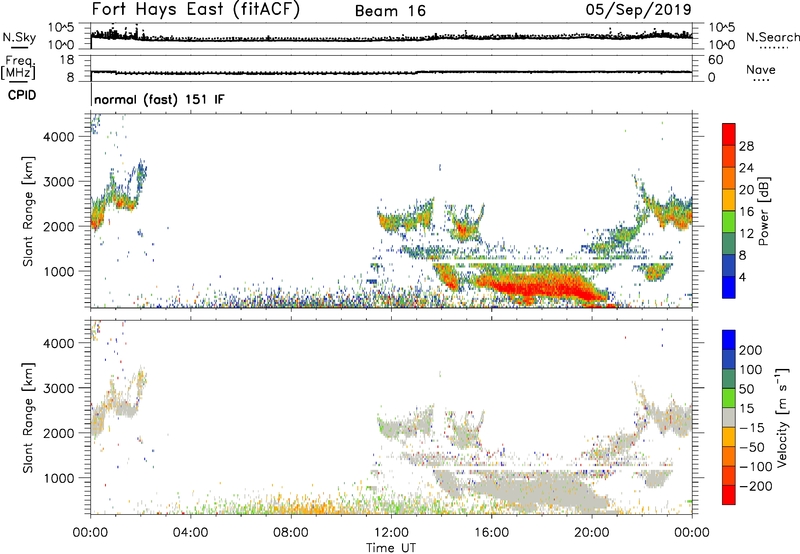
Task: Click the '-50' velocity colorbar tick
Action: click(752, 447)
